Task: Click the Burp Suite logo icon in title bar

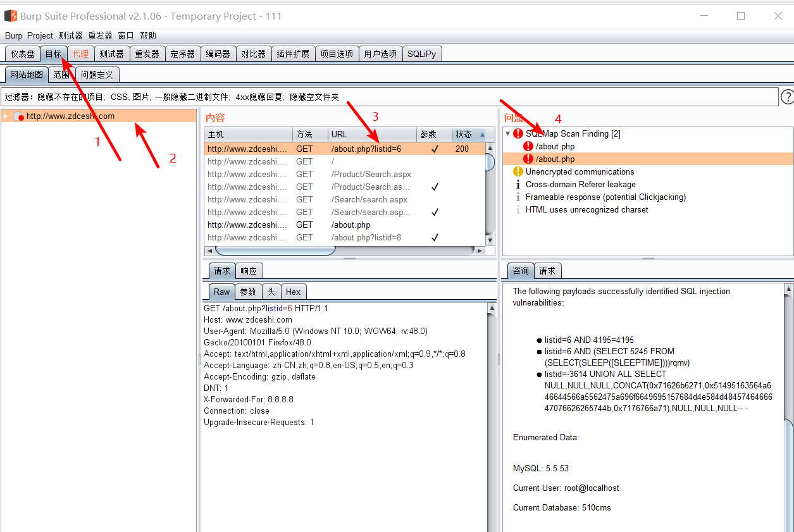Action: tap(11, 16)
